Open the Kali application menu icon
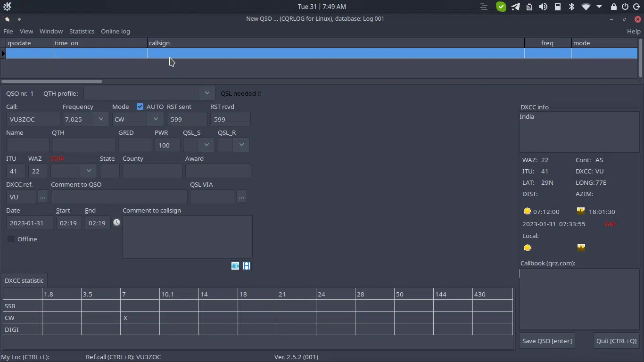The width and height of the screenshot is (644, 362). pyautogui.click(x=7, y=7)
